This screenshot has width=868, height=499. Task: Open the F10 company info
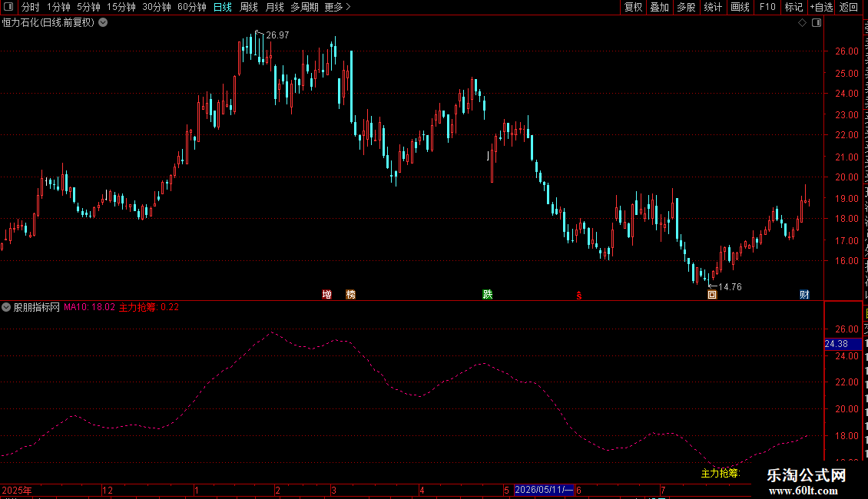point(767,7)
